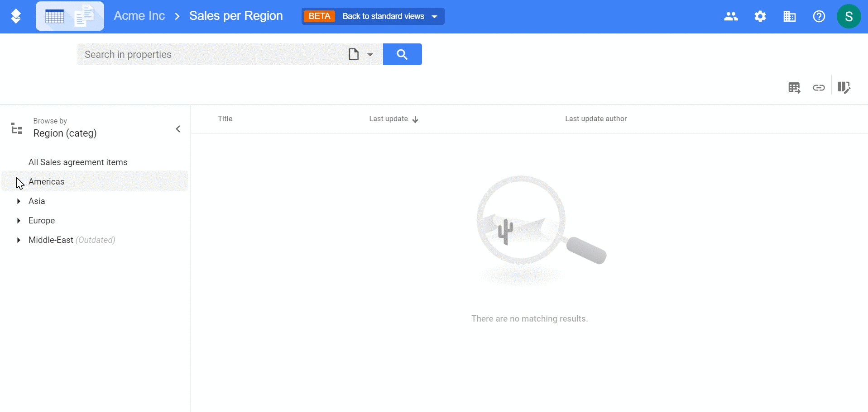Open the users and members icon
The image size is (868, 412).
(x=731, y=16)
